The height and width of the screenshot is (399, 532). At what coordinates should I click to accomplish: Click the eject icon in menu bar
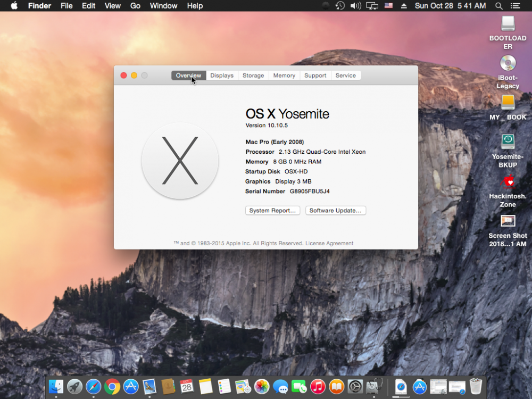click(x=404, y=6)
